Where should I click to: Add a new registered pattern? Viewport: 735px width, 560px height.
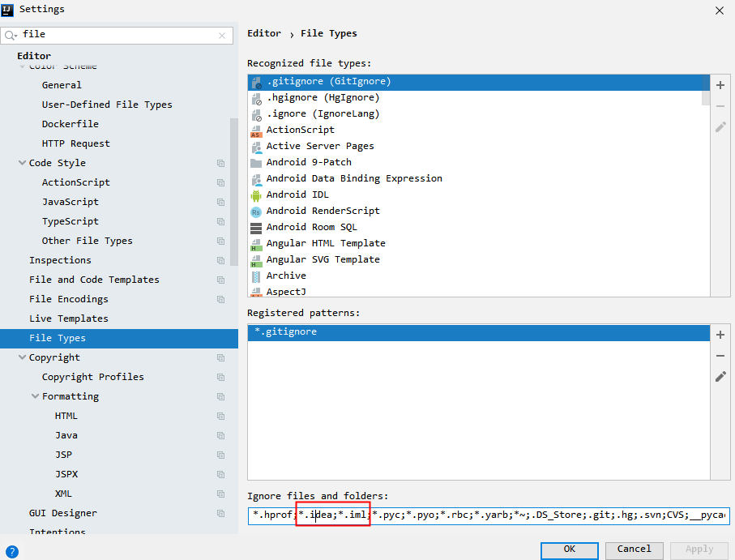point(720,335)
